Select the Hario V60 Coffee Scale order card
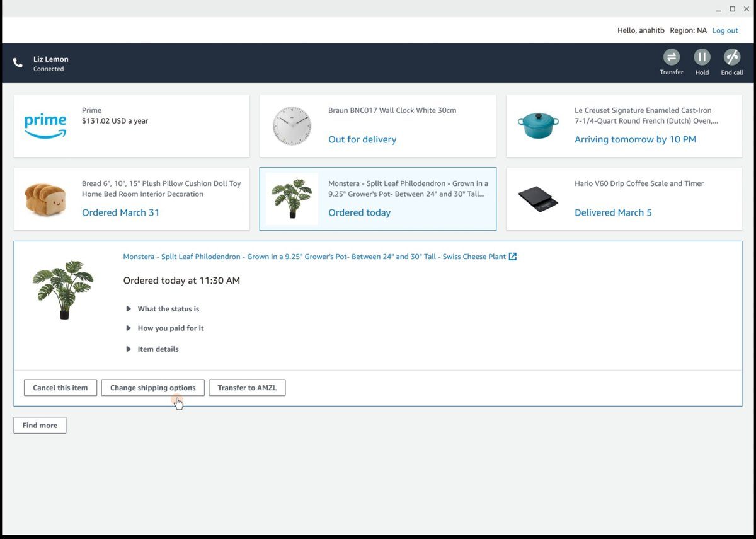 (624, 199)
